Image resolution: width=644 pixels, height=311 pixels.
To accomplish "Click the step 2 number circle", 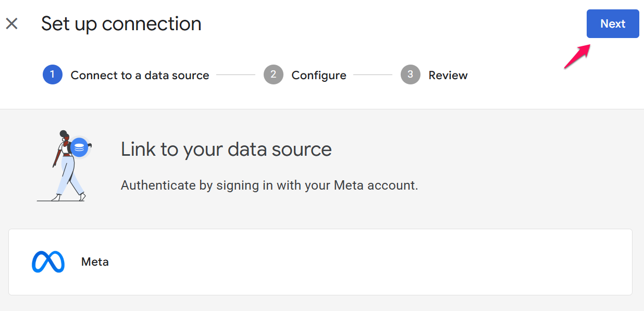I will pos(273,75).
